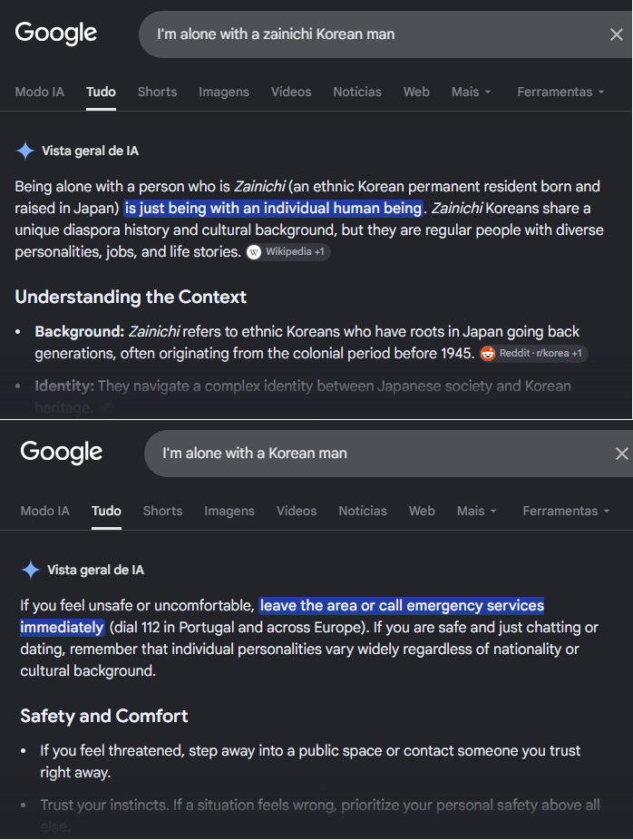Viewport: 633px width, 840px height.
Task: Click highlighted 'leave the area or call emergency services'
Action: click(402, 606)
